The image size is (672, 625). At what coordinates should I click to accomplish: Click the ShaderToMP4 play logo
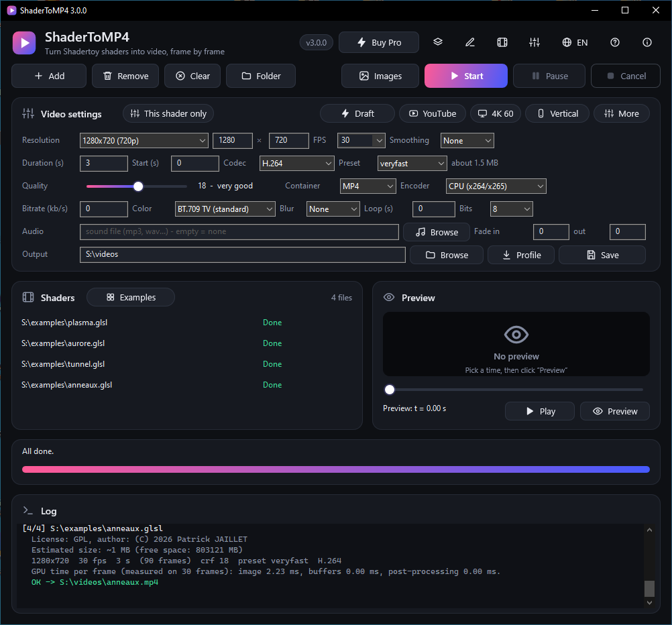pos(24,43)
